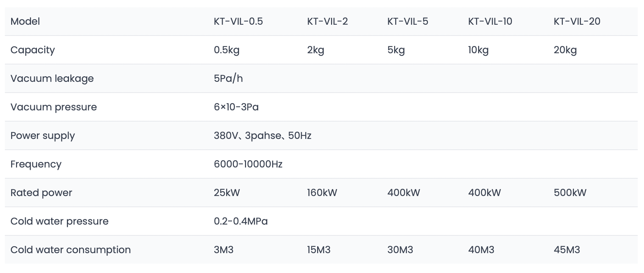
Task: Click the 160kW rated power cell
Action: [x=322, y=193]
